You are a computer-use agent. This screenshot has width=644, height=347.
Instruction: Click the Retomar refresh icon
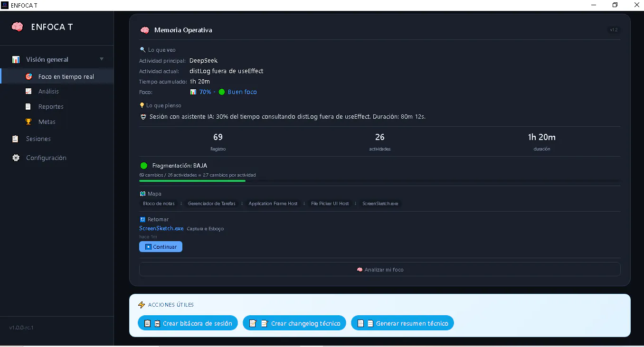[x=143, y=219]
